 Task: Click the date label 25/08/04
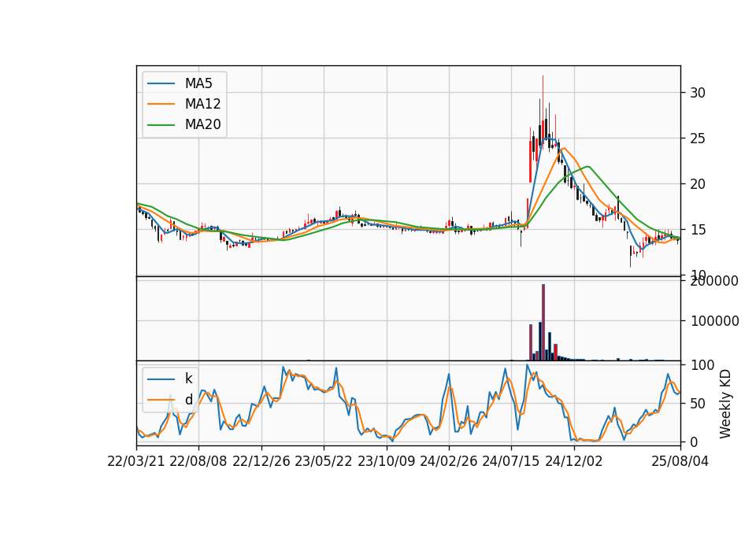click(680, 461)
